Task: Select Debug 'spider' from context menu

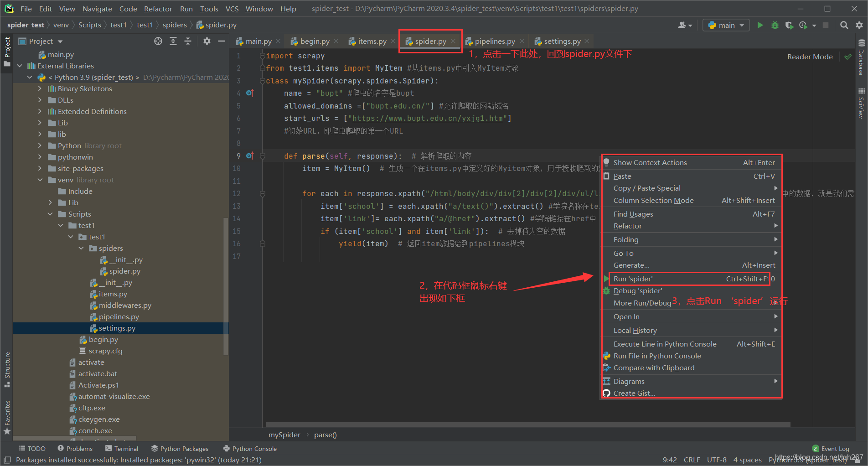Action: [x=692, y=290]
